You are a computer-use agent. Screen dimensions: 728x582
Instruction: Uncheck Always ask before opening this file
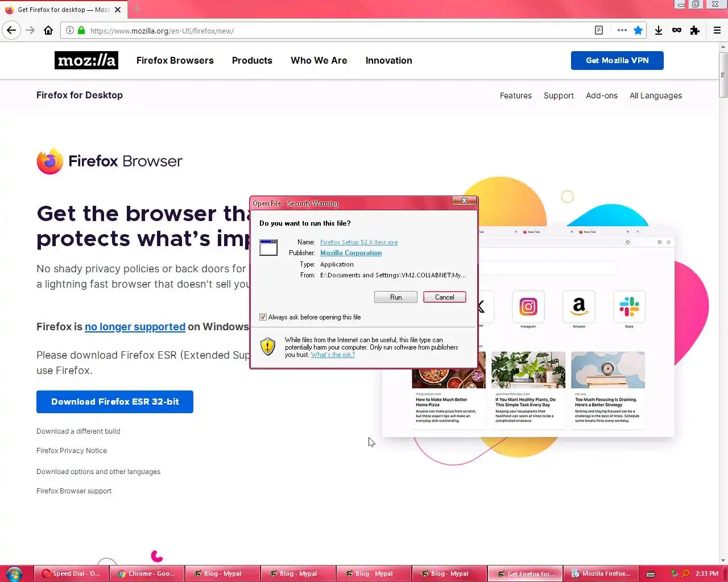pyautogui.click(x=263, y=317)
